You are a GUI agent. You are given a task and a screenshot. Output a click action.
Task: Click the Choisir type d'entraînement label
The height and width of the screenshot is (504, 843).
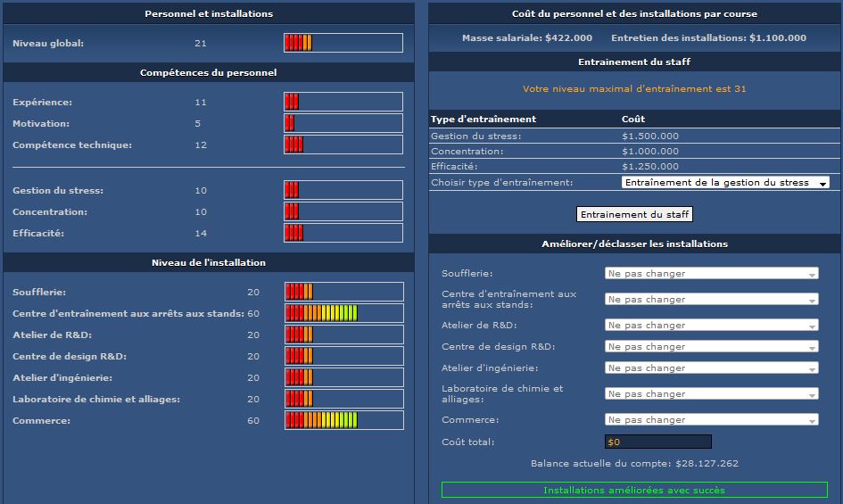pos(501,182)
